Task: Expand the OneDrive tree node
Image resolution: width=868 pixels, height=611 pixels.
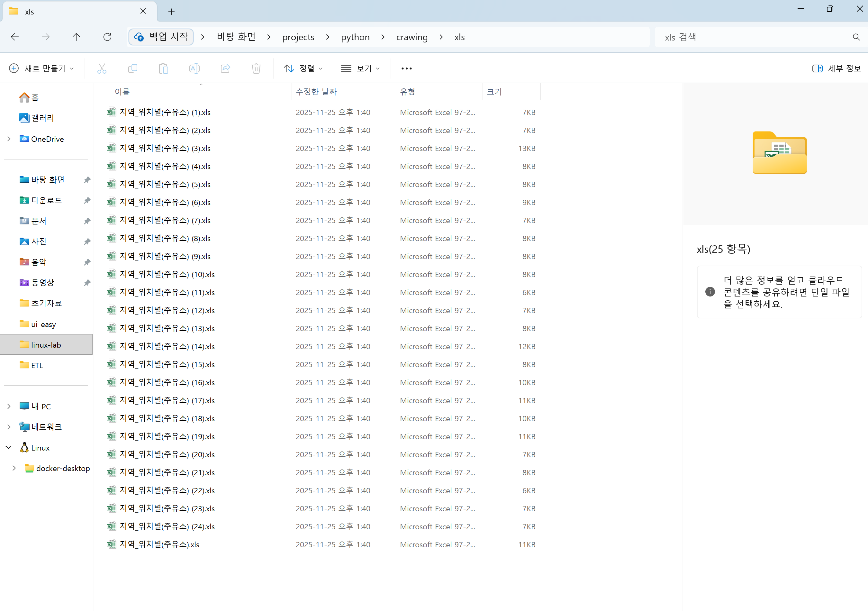Action: pos(9,139)
